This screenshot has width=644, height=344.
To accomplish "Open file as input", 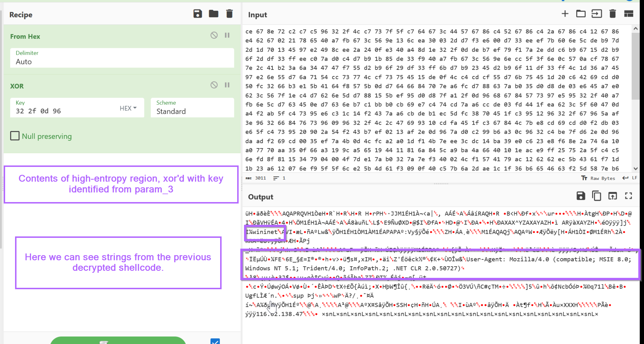I will click(x=597, y=14).
